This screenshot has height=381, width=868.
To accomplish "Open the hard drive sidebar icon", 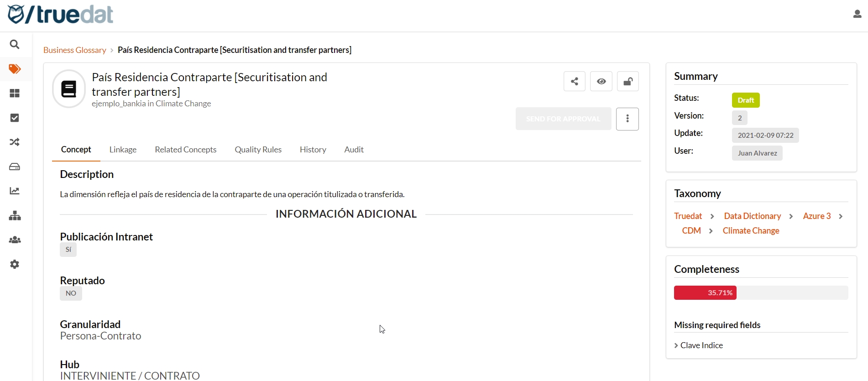I will (15, 167).
